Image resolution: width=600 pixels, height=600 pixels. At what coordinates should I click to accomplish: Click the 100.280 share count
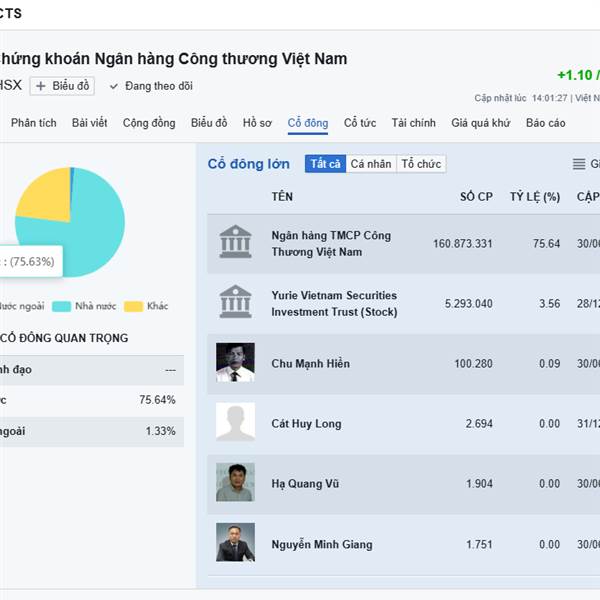tap(473, 364)
